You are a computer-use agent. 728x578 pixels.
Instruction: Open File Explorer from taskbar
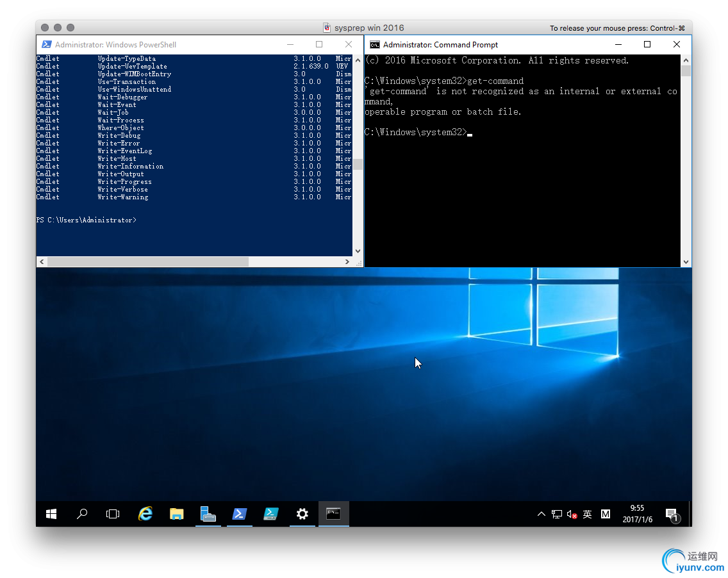coord(176,514)
